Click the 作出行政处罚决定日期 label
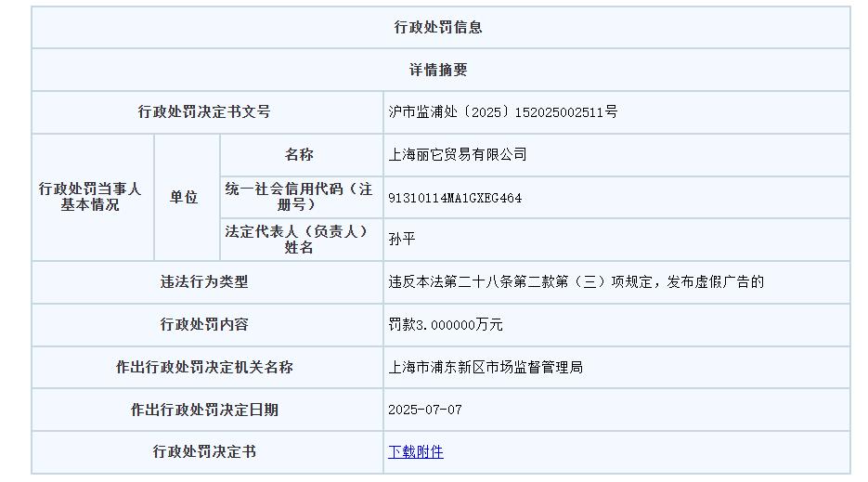 204,410
